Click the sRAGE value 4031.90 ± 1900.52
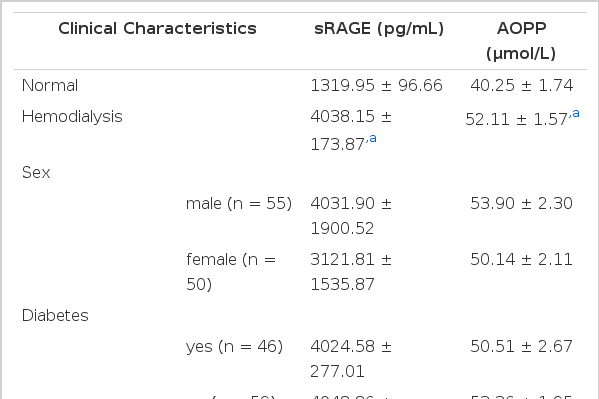Image resolution: width=599 pixels, height=399 pixels. tap(351, 216)
